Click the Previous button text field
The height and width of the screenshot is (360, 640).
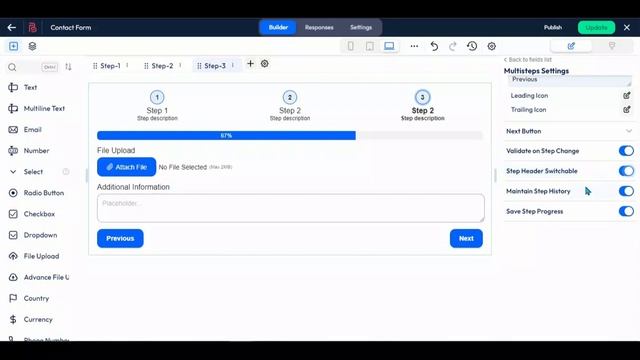(x=570, y=80)
